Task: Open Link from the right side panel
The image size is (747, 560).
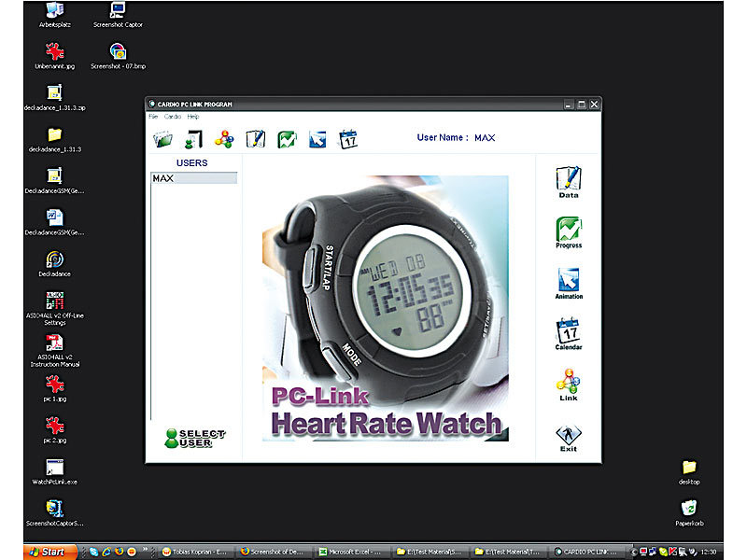Action: [569, 385]
